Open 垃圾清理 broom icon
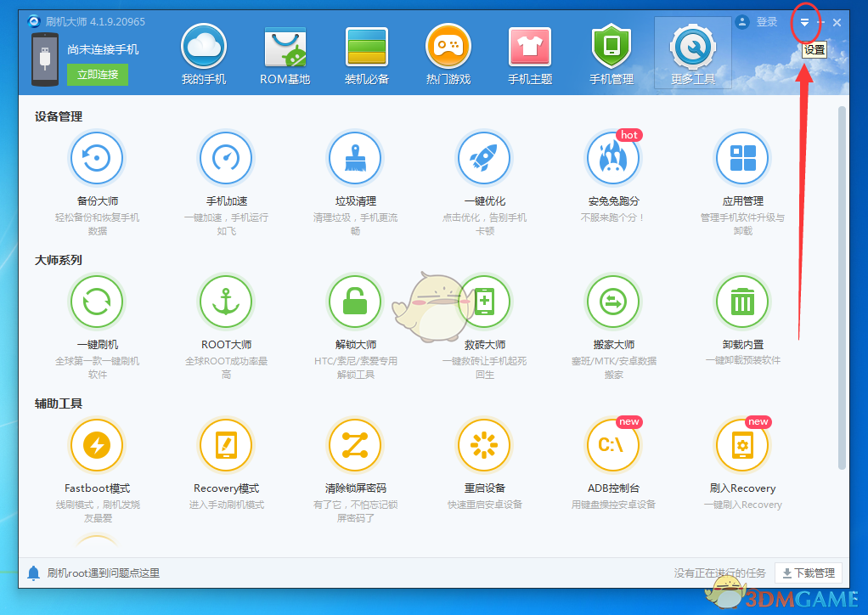This screenshot has width=868, height=615. (355, 158)
